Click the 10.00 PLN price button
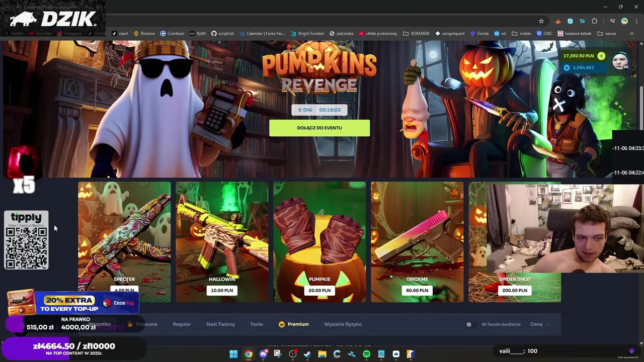 click(x=222, y=290)
